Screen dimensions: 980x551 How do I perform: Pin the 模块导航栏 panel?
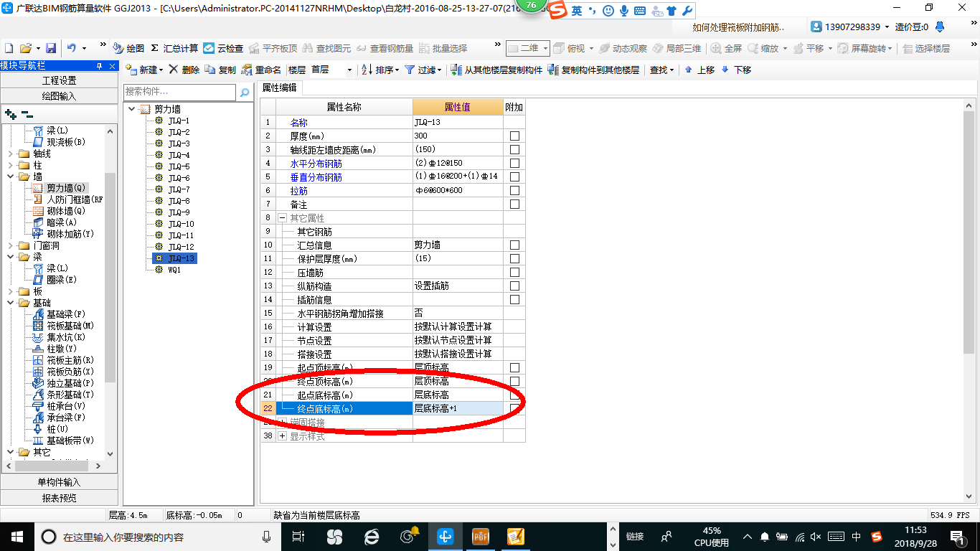click(x=100, y=65)
